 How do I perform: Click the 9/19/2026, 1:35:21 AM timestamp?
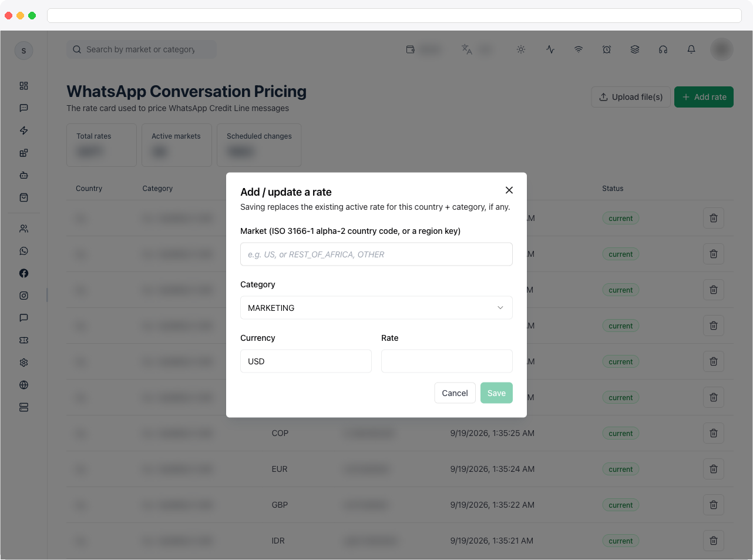pos(492,541)
